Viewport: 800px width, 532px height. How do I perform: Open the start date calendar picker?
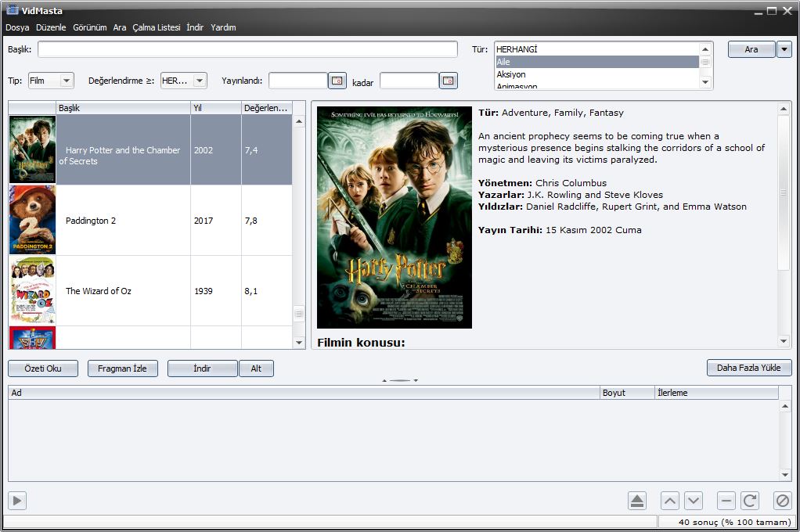coord(337,81)
